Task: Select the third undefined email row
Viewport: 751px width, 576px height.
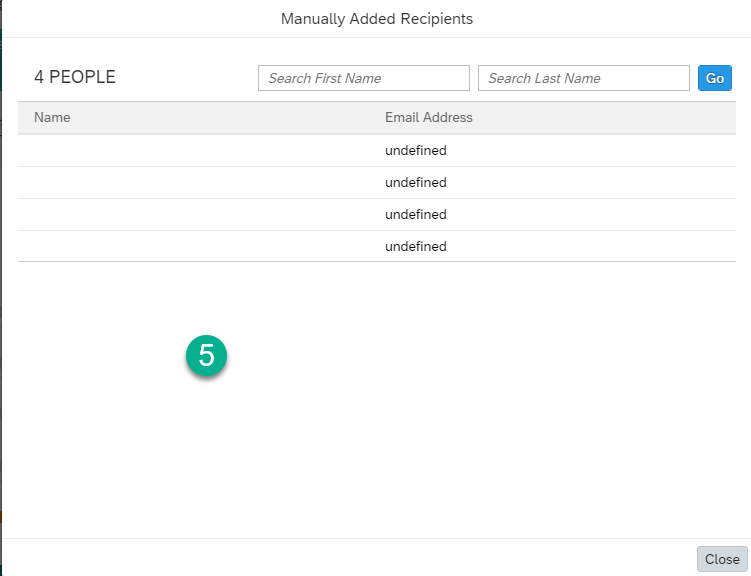Action: tap(377, 215)
